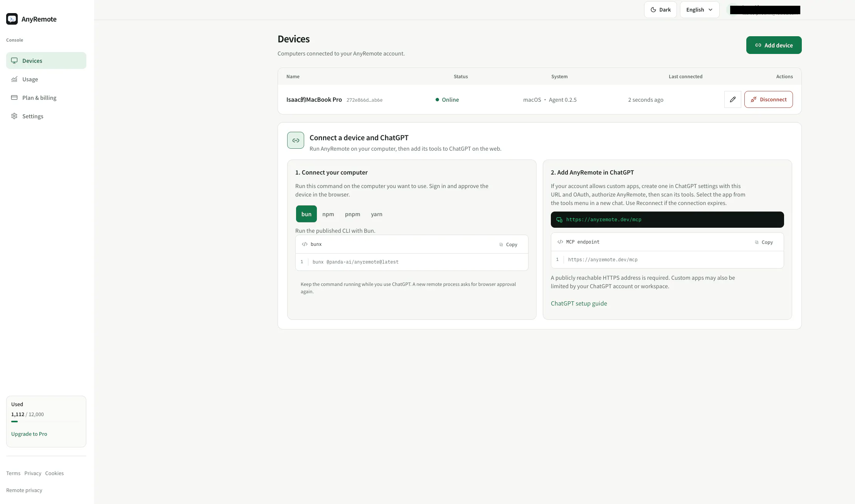
Task: Click the Used label in usage card
Action: pos(17,404)
